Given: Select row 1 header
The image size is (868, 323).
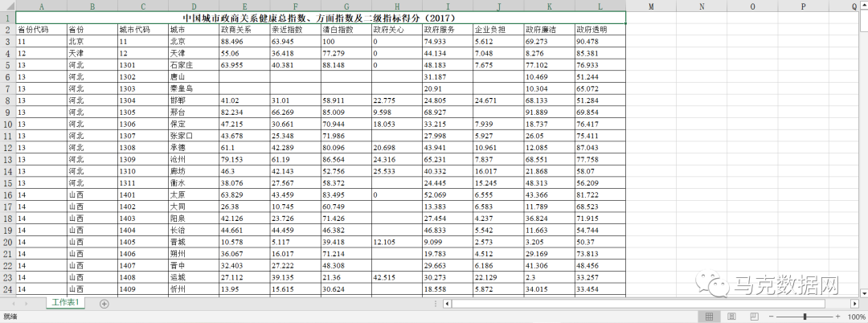Looking at the screenshot, I should point(8,18).
